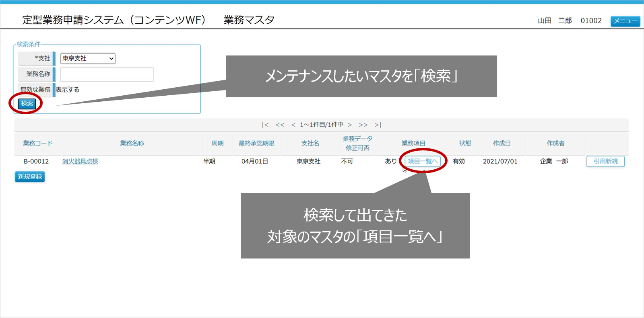The height and width of the screenshot is (318, 644).
Task: Focus the 業務名称 search input field
Action: tap(107, 74)
